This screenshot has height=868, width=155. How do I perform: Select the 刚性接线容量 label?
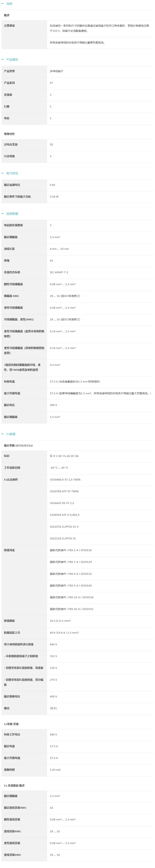coord(12,819)
